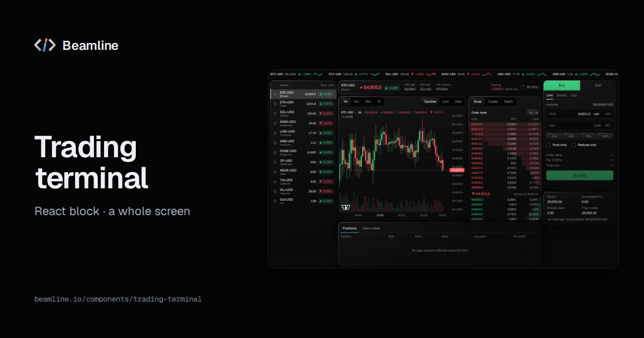
Task: Select the Stop order type tab
Action: [574, 95]
